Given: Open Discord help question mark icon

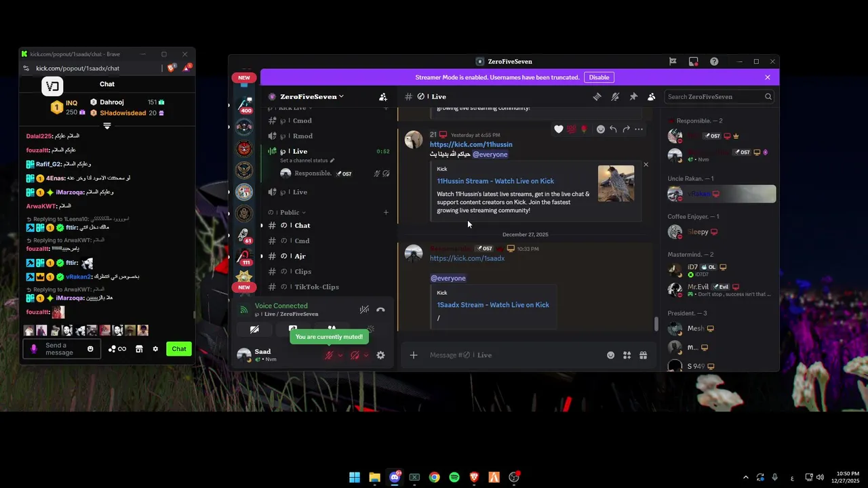Looking at the screenshot, I should click(714, 62).
